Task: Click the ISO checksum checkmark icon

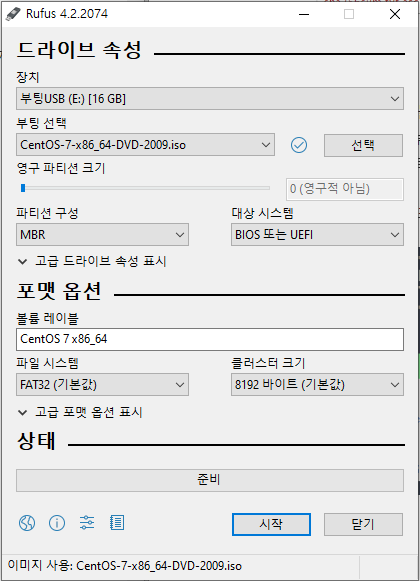Action: click(299, 145)
